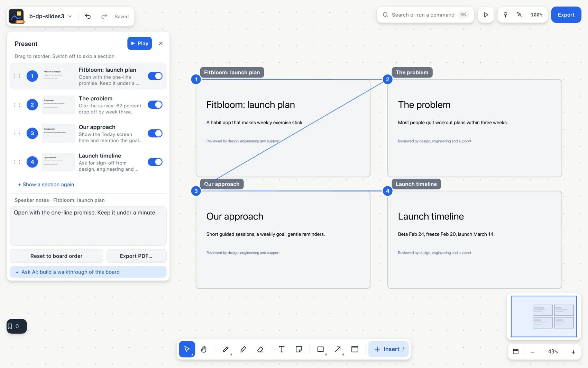Screen dimensions: 588x368
Task: Focus the Search or run a command field
Action: point(425,15)
